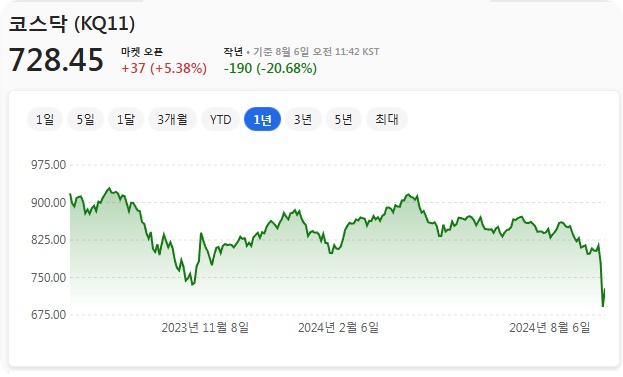Click the 코스닥 (KQ11) title

pyautogui.click(x=72, y=24)
